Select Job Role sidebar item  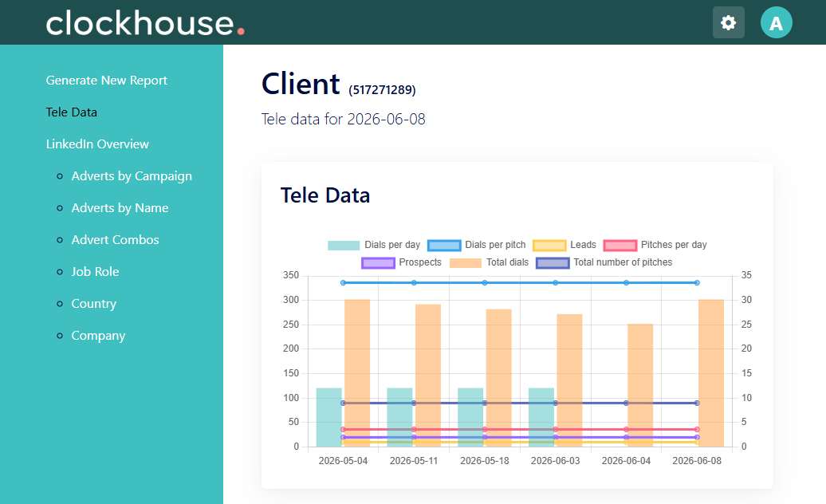pos(96,272)
